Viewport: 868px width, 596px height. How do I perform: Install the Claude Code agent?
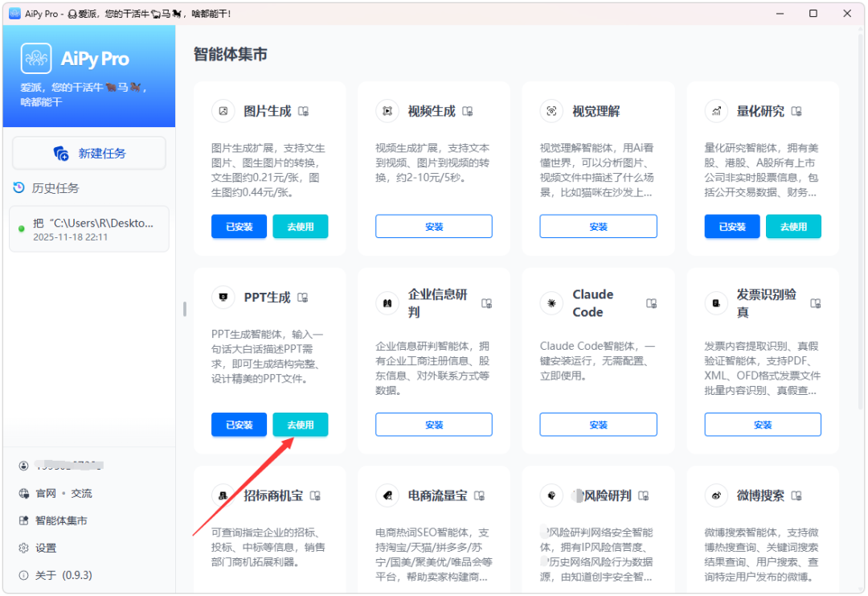pyautogui.click(x=599, y=425)
